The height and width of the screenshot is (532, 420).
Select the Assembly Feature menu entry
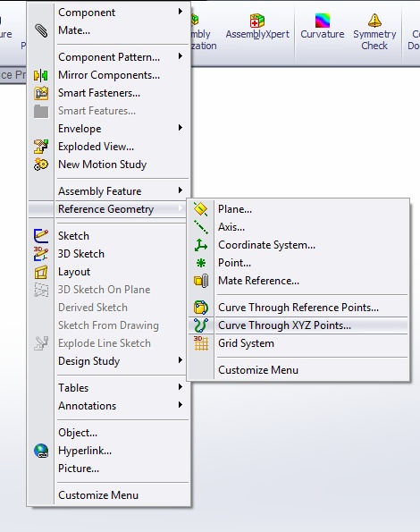point(109,191)
